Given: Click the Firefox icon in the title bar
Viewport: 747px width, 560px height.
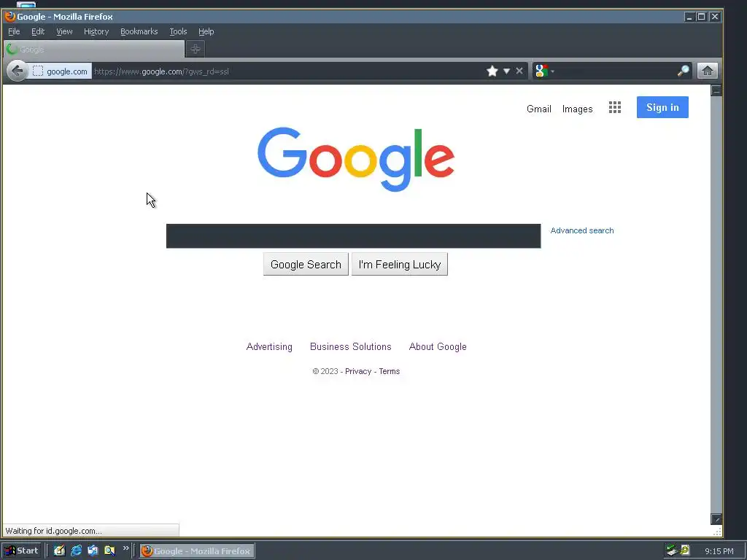Looking at the screenshot, I should [10, 17].
